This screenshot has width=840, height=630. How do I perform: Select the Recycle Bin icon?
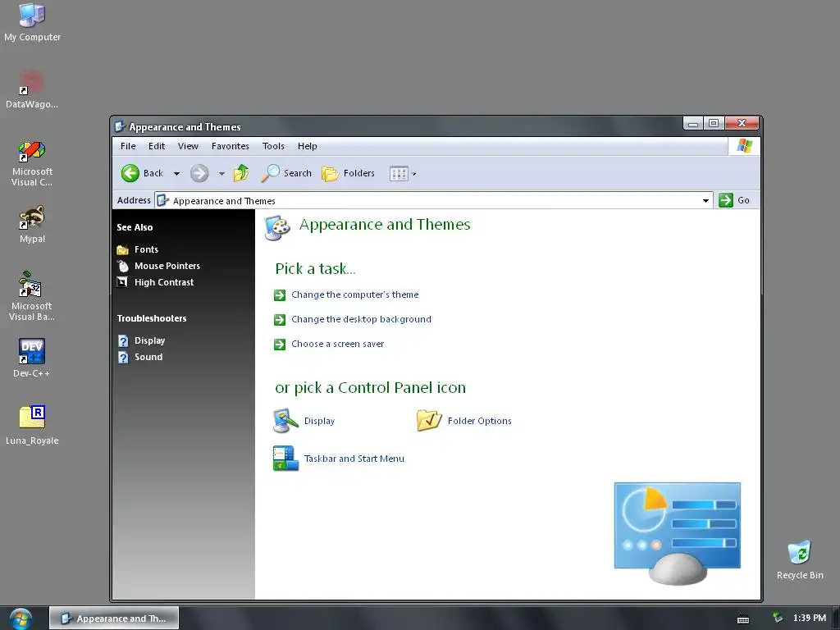click(x=800, y=559)
